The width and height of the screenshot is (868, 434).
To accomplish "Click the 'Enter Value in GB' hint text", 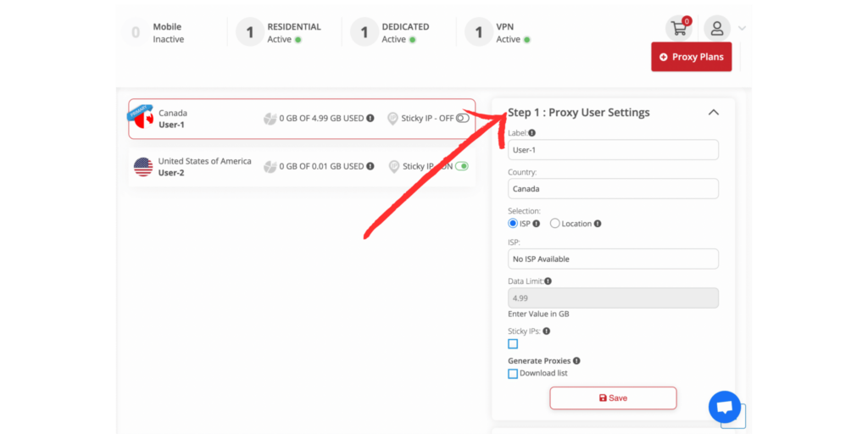I will click(x=538, y=314).
